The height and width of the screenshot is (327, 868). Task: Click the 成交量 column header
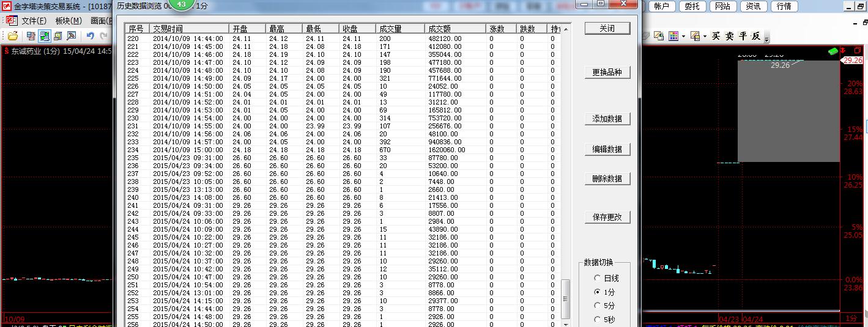click(x=400, y=29)
